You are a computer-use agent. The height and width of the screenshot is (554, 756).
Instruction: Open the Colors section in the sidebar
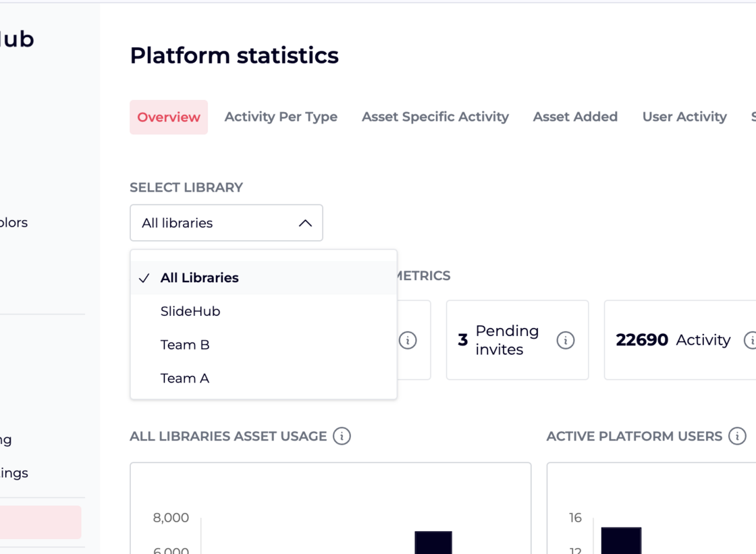[13, 223]
